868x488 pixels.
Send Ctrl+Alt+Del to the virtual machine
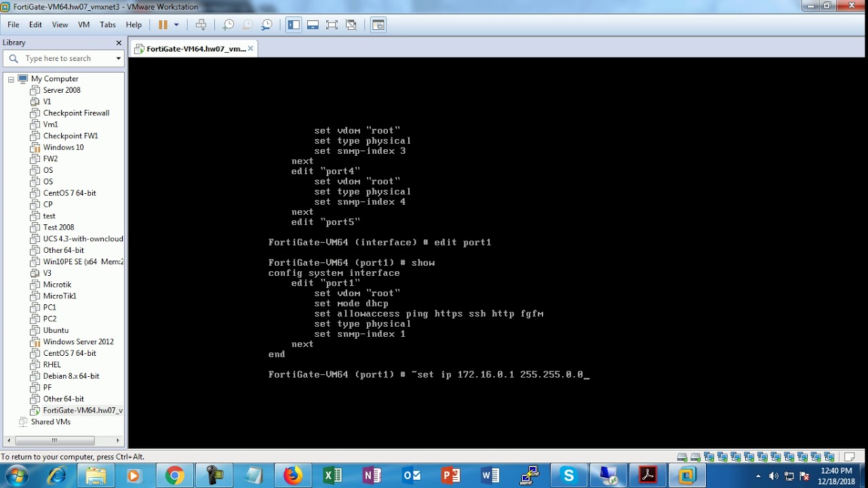coord(201,24)
